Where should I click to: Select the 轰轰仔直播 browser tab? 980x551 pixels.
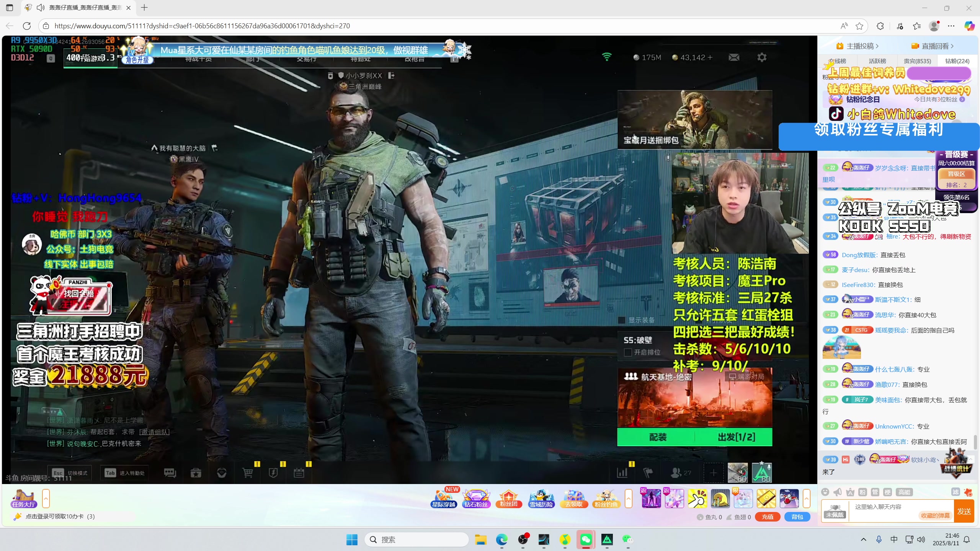(x=78, y=8)
